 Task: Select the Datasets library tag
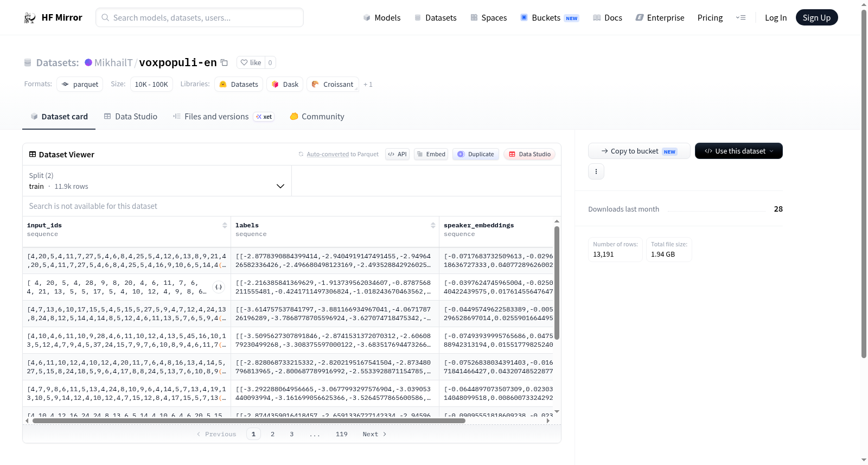click(x=239, y=84)
